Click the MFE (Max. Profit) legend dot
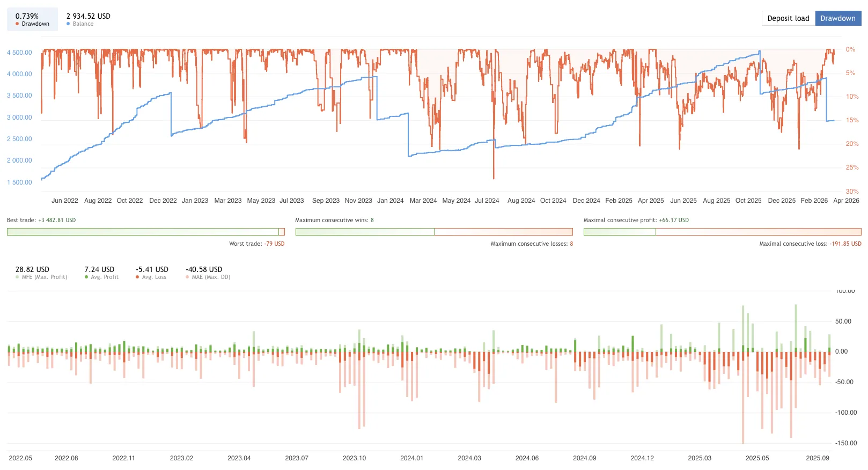The height and width of the screenshot is (470, 868). pyautogui.click(x=17, y=277)
